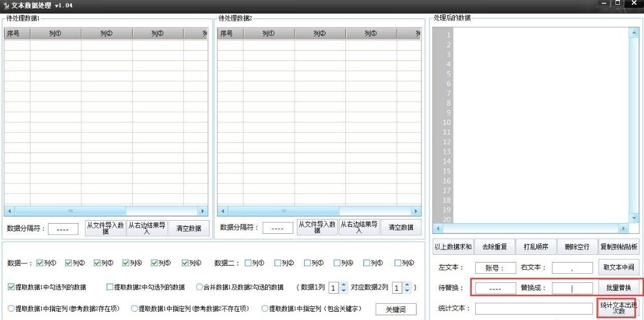Uncheck 列② under 数据一
This screenshot has width=644, height=320.
pos(68,263)
